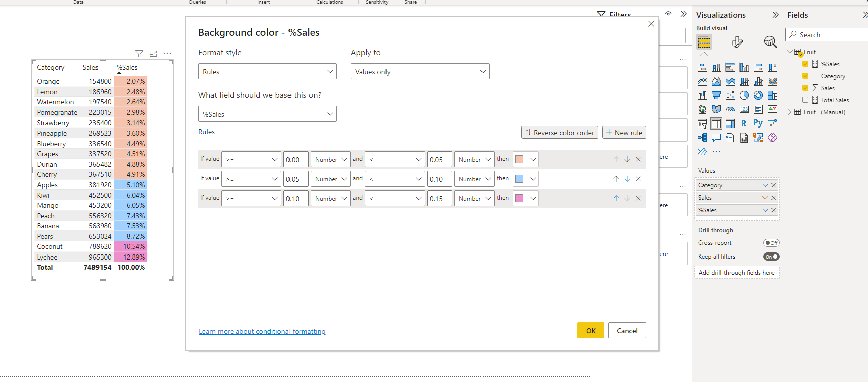Collapse the Fruit table in Fields
The width and height of the screenshot is (868, 382).
coord(790,52)
